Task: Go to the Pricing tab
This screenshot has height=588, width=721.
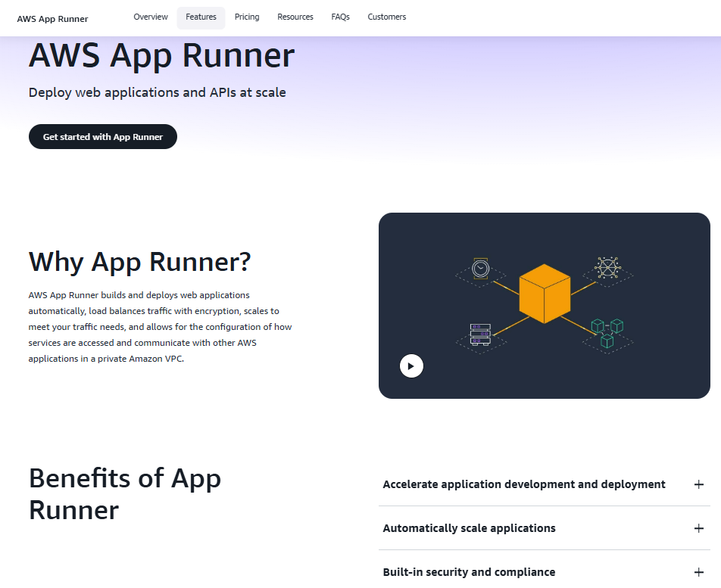Action: [247, 17]
